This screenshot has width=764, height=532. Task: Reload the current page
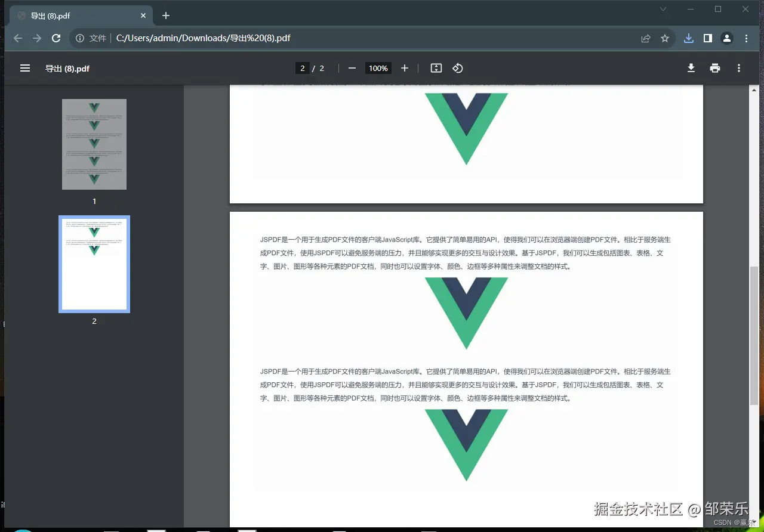pos(56,38)
